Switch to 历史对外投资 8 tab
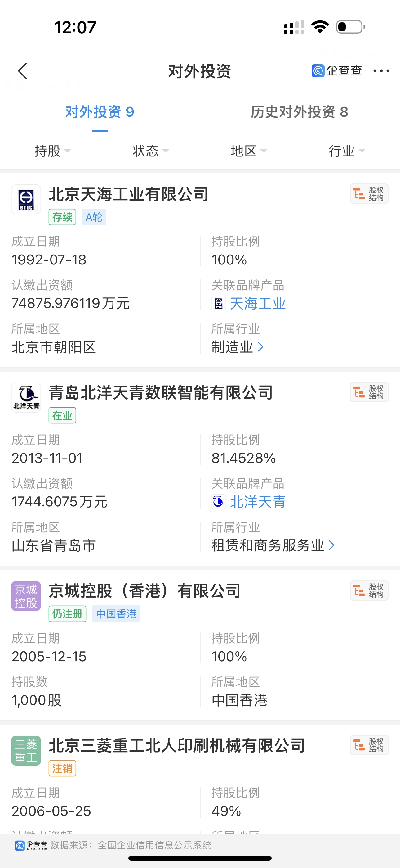Viewport: 400px width, 868px height. click(299, 112)
